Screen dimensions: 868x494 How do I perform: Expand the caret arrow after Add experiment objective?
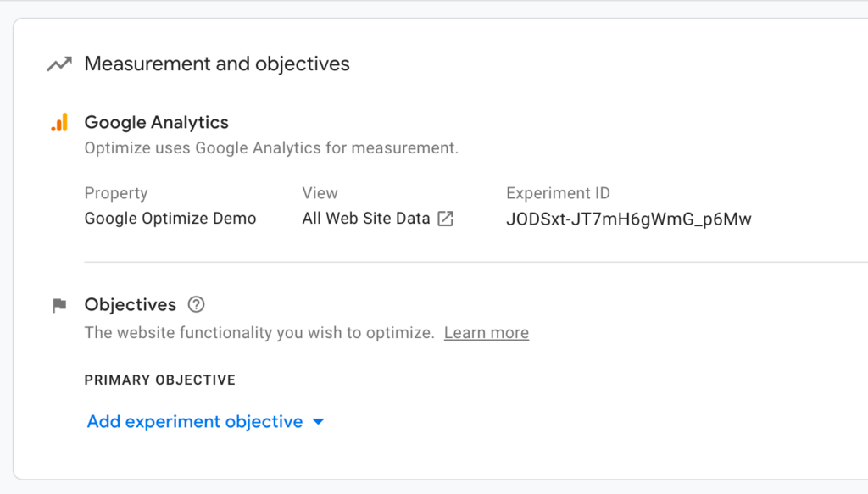(318, 422)
